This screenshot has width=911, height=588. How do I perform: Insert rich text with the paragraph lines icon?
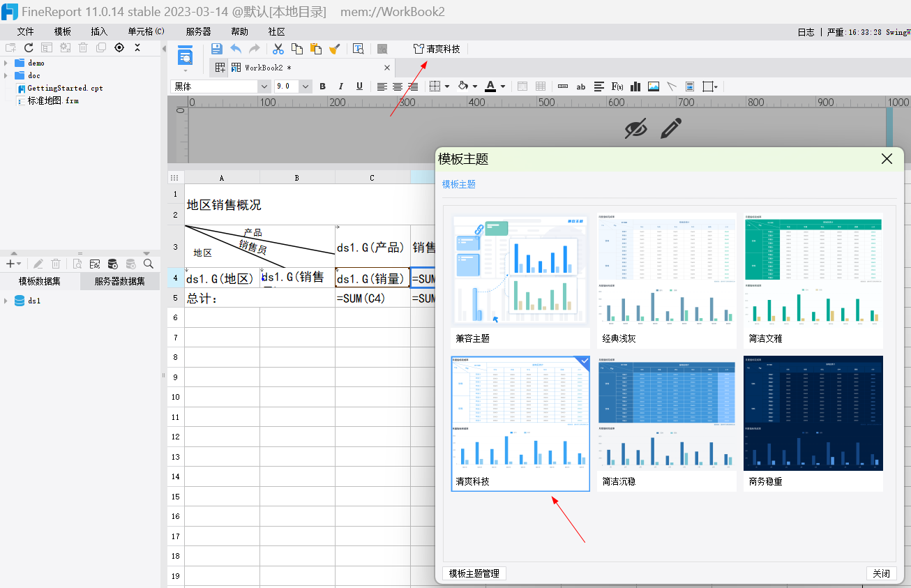click(599, 86)
